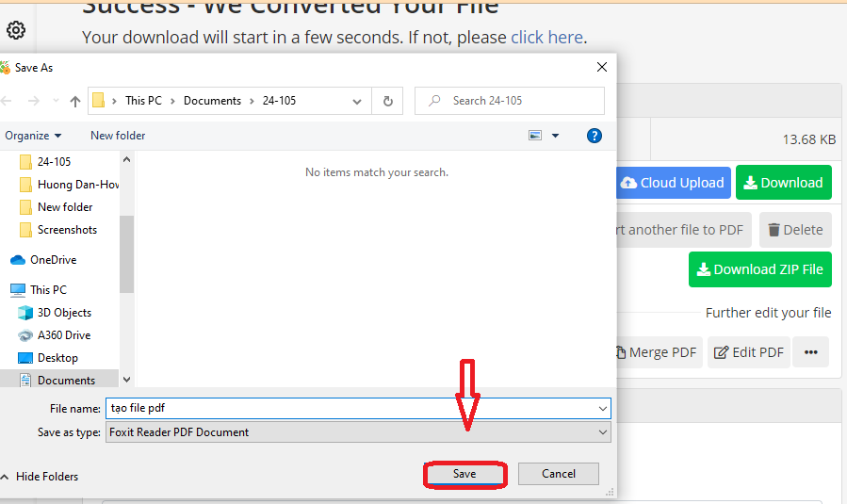This screenshot has height=504, width=847.
Task: Click the Cancel button
Action: coord(559,474)
